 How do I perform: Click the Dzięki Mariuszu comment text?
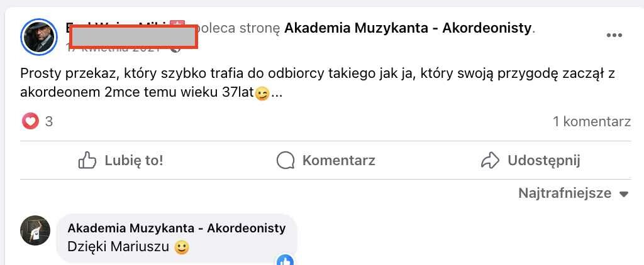[120, 247]
